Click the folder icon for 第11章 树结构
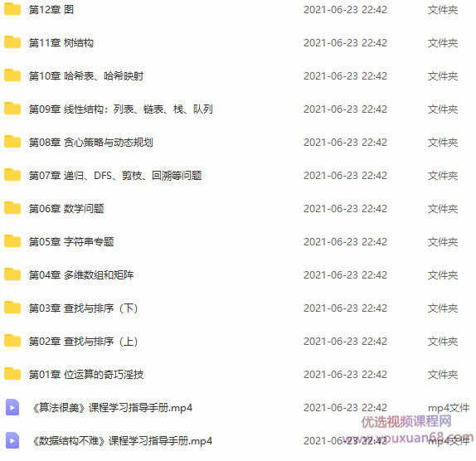 [12, 42]
